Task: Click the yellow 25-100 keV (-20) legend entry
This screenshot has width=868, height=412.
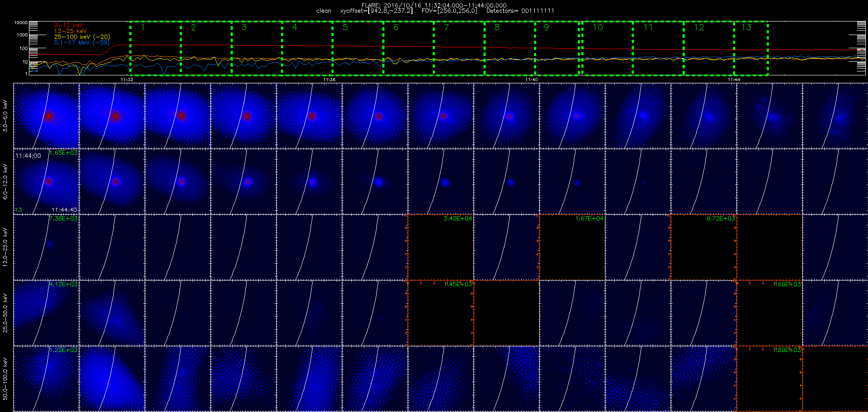Action: pyautogui.click(x=82, y=37)
